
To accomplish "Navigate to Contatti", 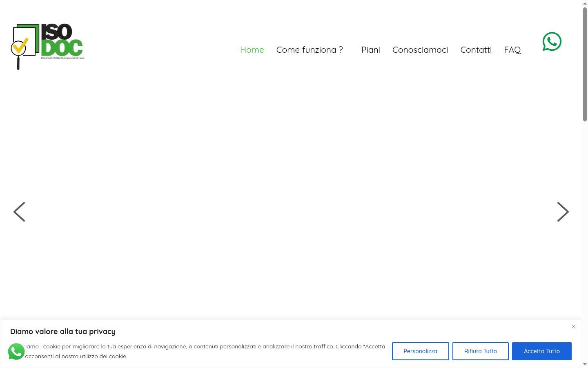I will coord(476,50).
